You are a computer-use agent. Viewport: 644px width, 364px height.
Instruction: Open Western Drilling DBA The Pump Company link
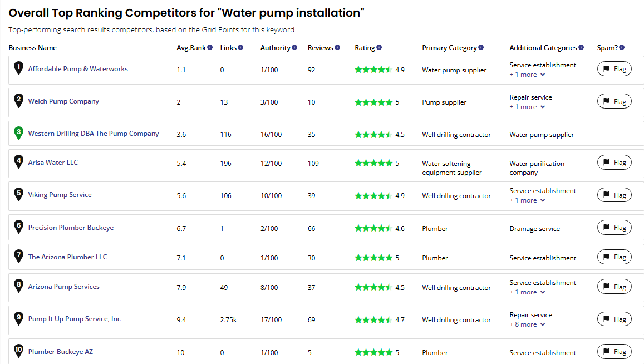pyautogui.click(x=93, y=134)
